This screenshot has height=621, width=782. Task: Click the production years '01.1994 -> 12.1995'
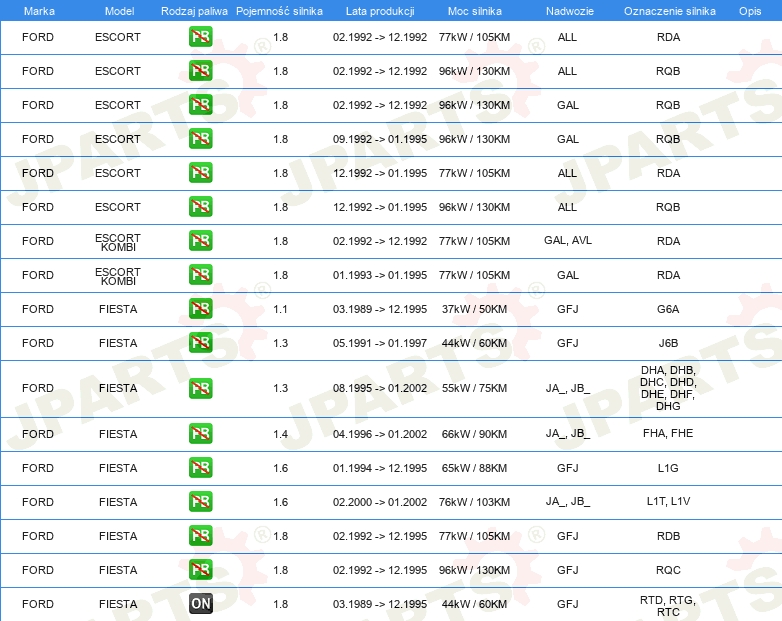(380, 468)
